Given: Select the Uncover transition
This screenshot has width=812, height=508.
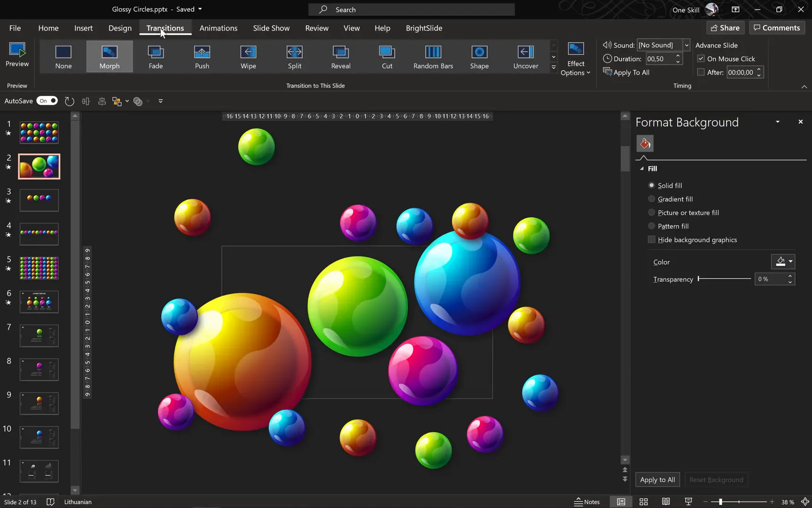Looking at the screenshot, I should click(x=525, y=56).
